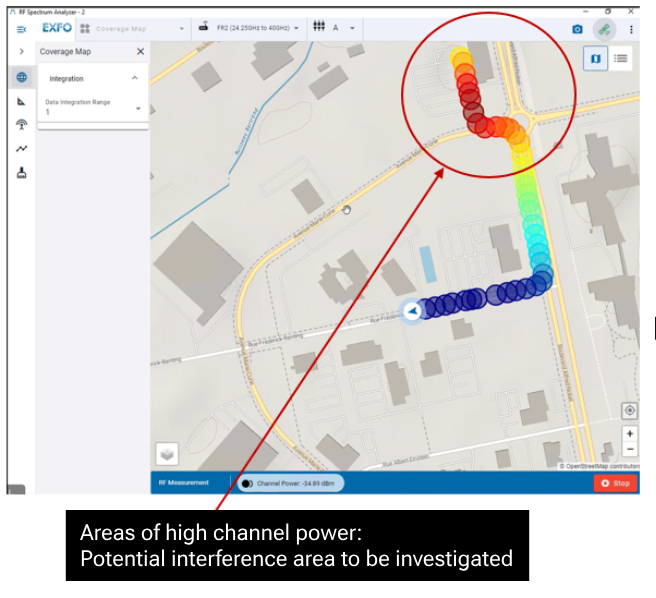Collapse the Integration section
Image resolution: width=656 pixels, height=598 pixels.
135,78
